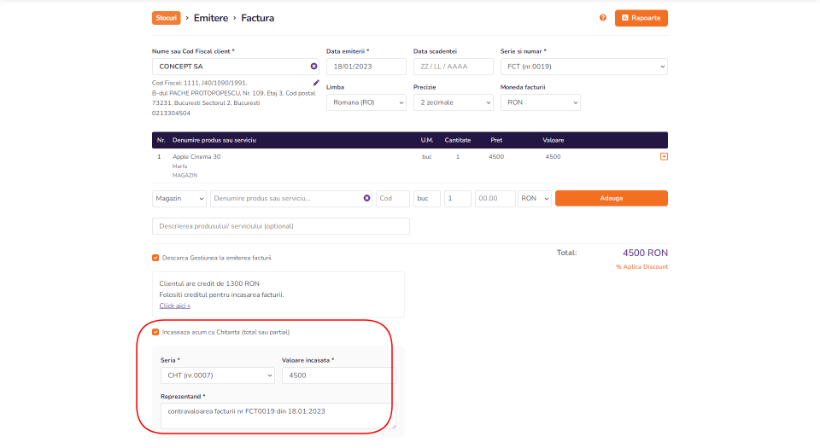Clear product name search icon

[x=367, y=198]
